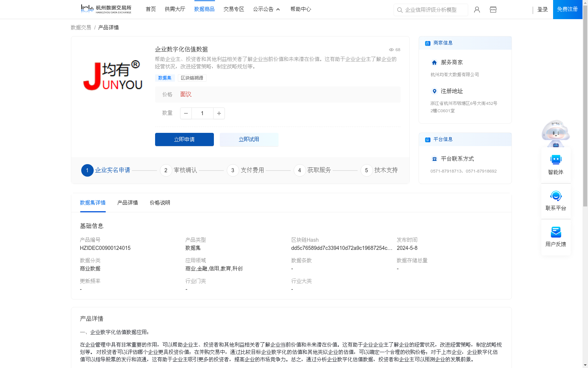Expand the 公示公告 dropdown menu
Screen dimensions: 588x368
[x=267, y=9]
